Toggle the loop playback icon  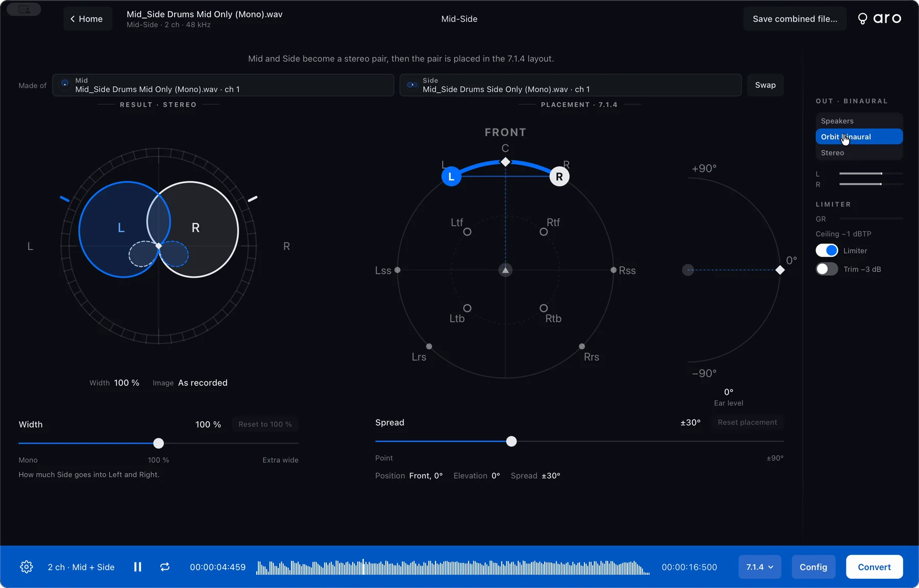pos(165,567)
